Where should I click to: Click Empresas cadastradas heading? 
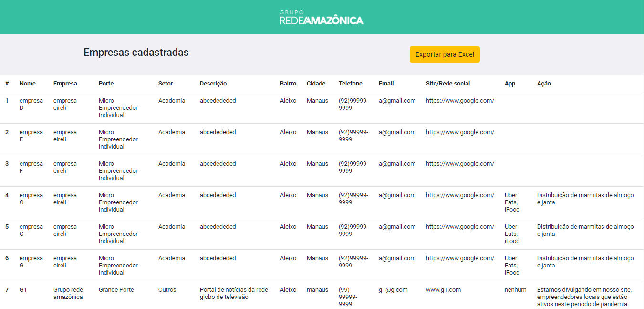136,53
